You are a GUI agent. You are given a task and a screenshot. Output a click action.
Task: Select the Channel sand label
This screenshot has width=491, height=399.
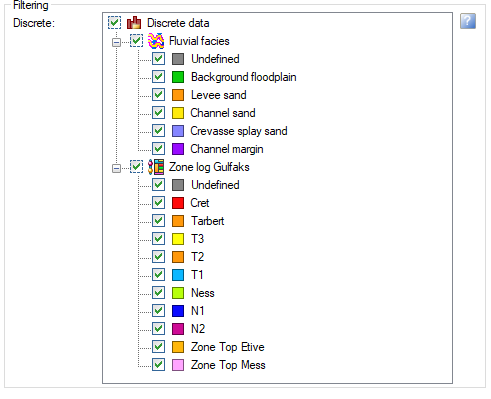click(223, 113)
